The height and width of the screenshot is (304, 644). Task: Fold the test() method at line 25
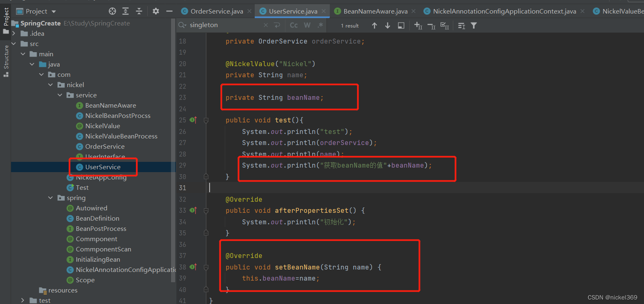(x=206, y=120)
